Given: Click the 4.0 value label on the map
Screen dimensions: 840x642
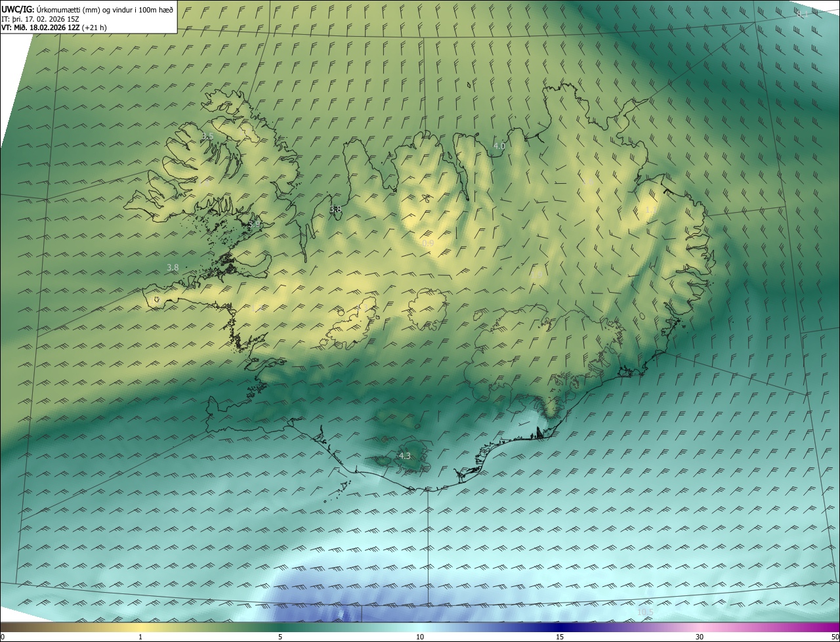Looking at the screenshot, I should 499,146.
